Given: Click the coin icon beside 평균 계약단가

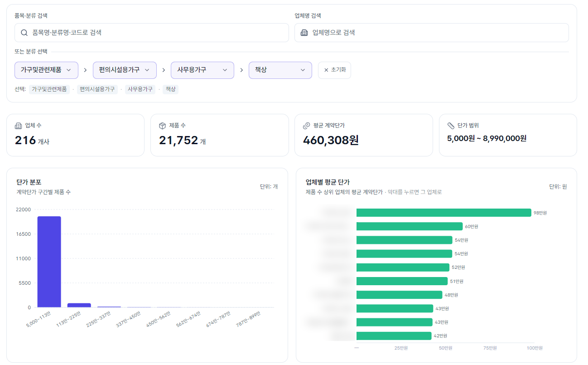Looking at the screenshot, I should [306, 126].
